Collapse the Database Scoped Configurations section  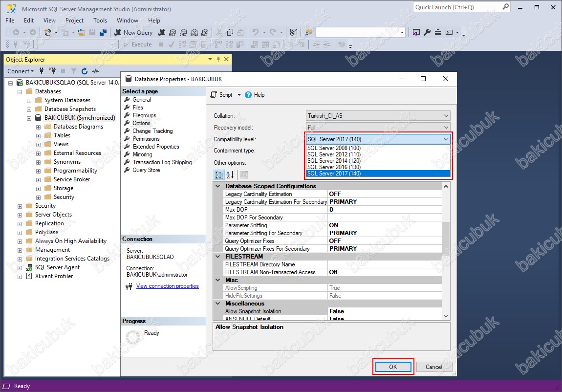tap(217, 186)
